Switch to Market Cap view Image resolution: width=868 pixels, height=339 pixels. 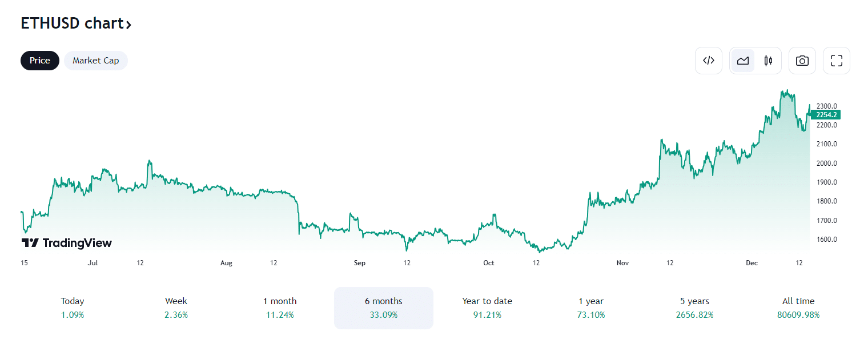pyautogui.click(x=95, y=60)
